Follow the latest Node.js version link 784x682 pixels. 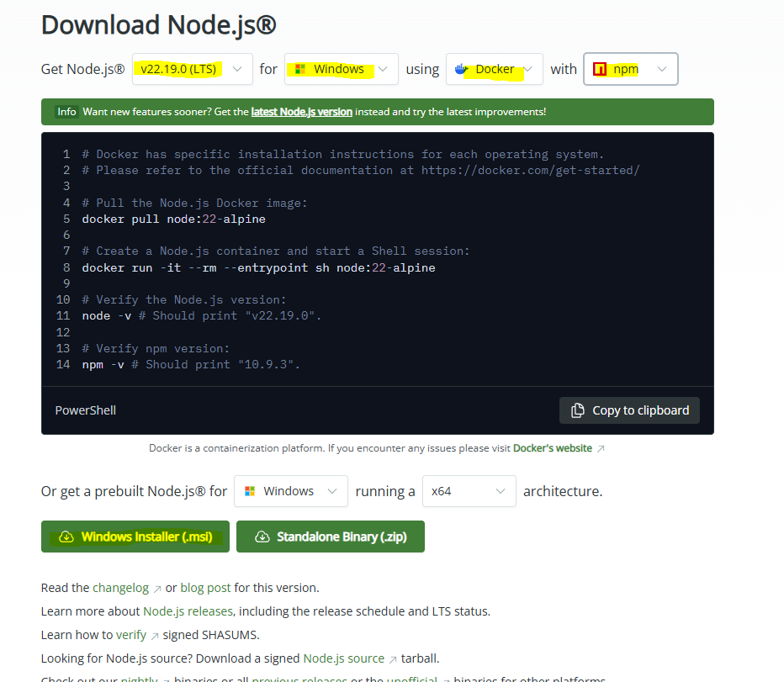301,112
